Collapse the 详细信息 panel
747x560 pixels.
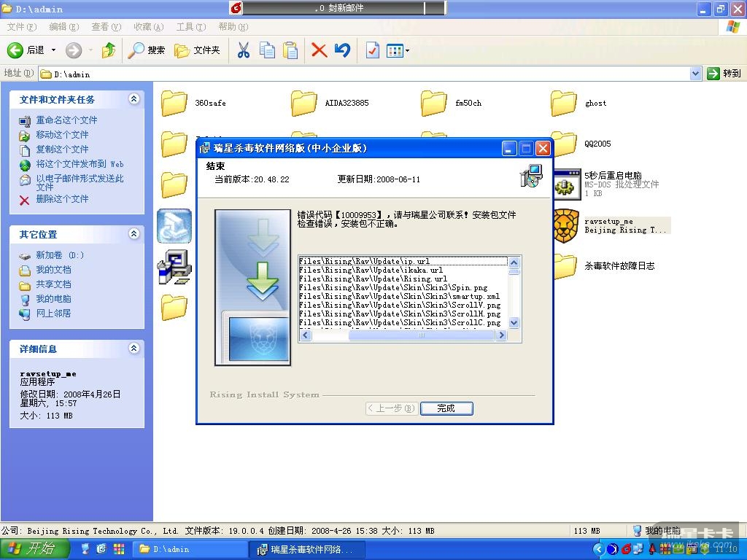134,349
